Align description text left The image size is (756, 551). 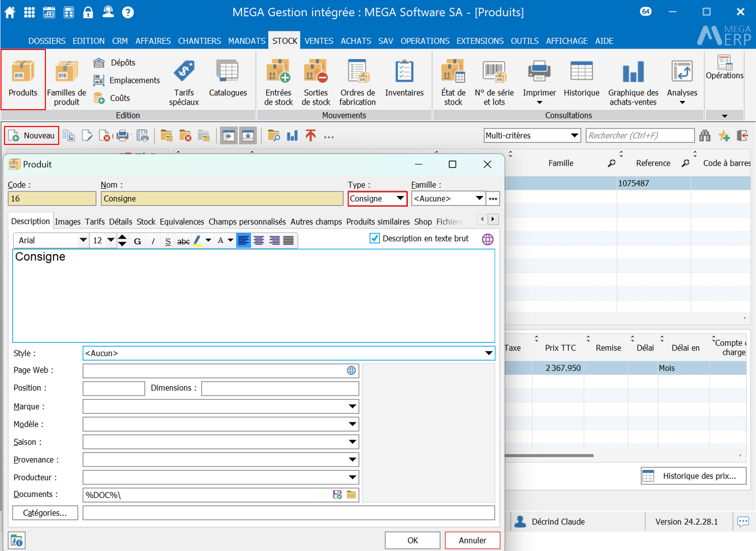pyautogui.click(x=244, y=240)
